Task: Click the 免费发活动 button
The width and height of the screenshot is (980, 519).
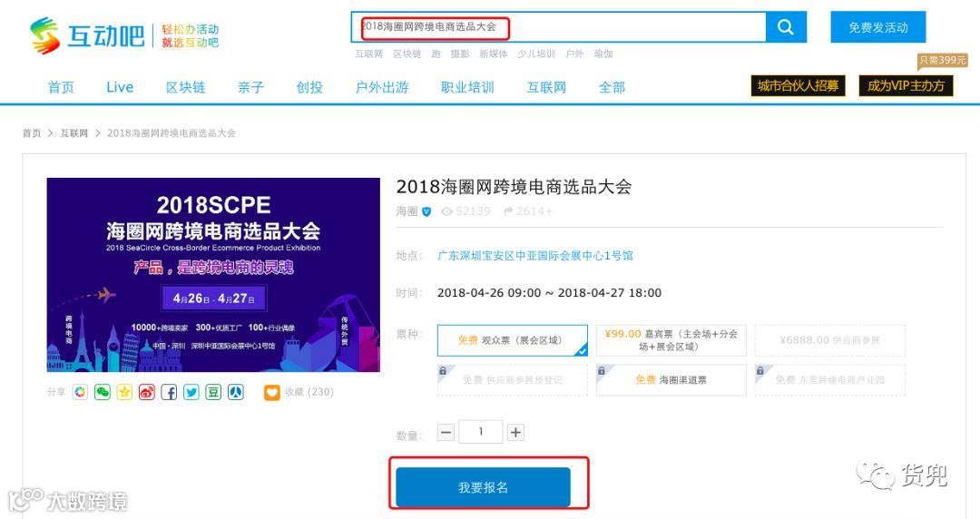Action: click(878, 27)
